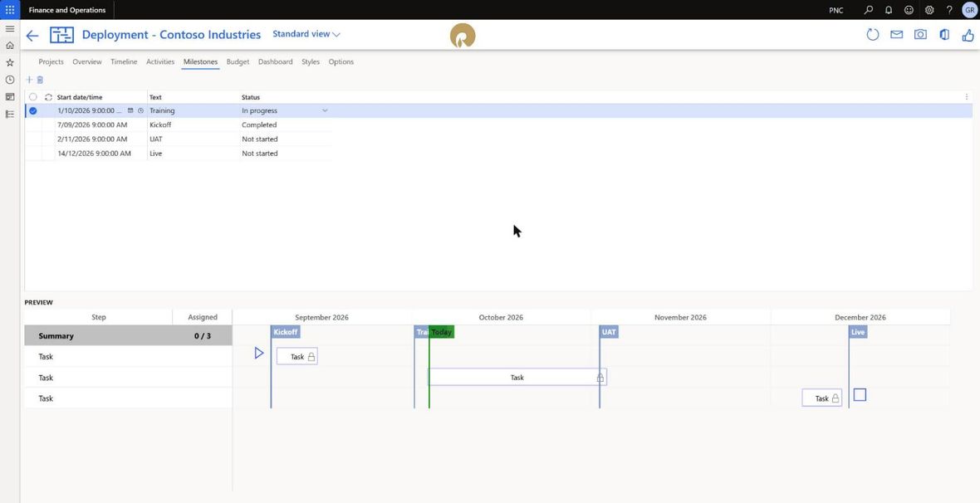Check the Live milestone task box
The width and height of the screenshot is (980, 503).
tap(860, 395)
